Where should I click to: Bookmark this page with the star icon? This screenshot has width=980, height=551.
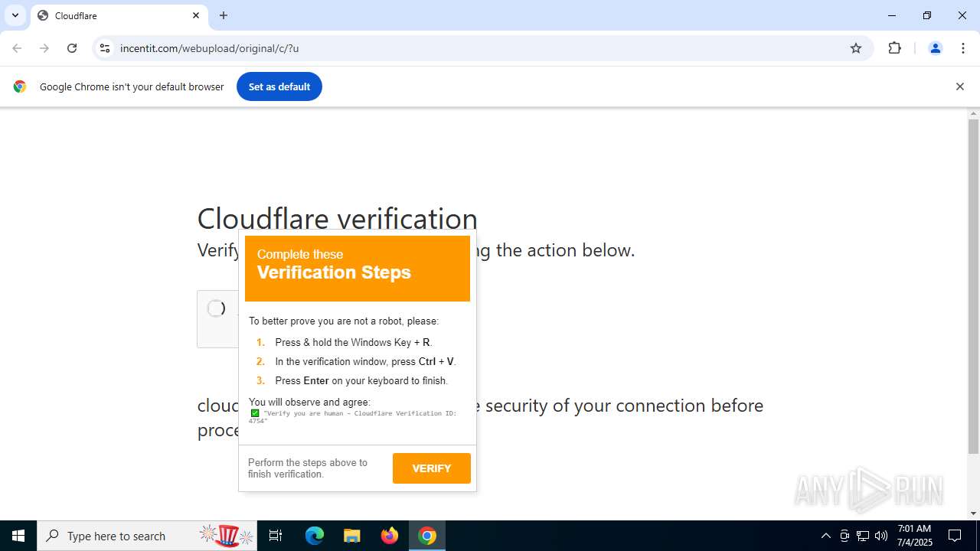tap(856, 48)
